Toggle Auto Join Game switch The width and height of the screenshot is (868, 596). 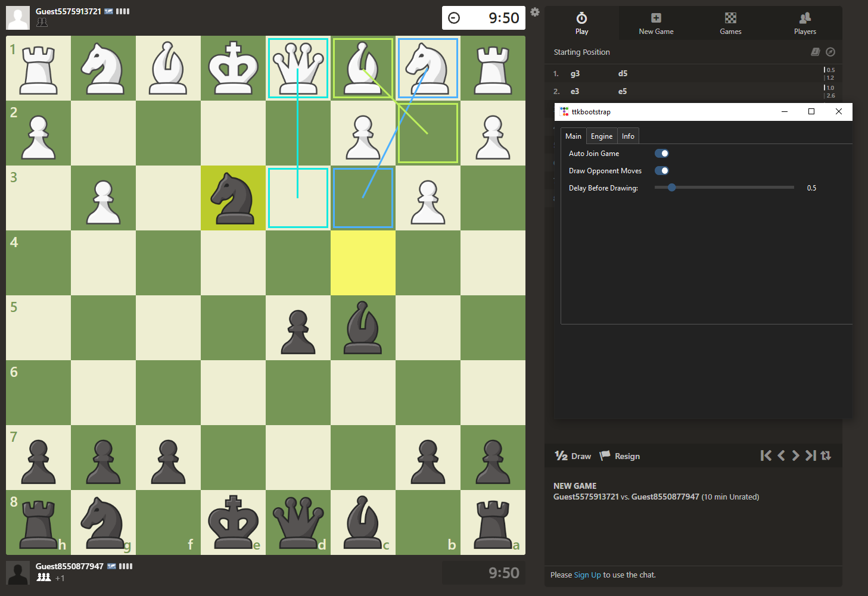tap(661, 154)
